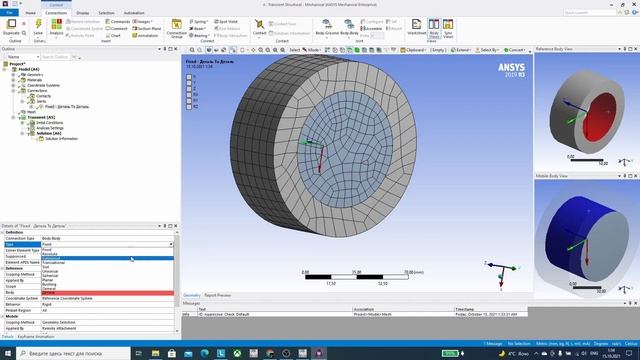
Task: Open File Explorer from taskbar
Action: click(x=156, y=353)
